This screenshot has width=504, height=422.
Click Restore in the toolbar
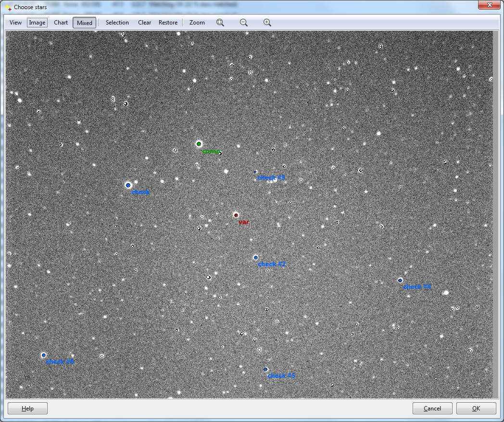(168, 23)
